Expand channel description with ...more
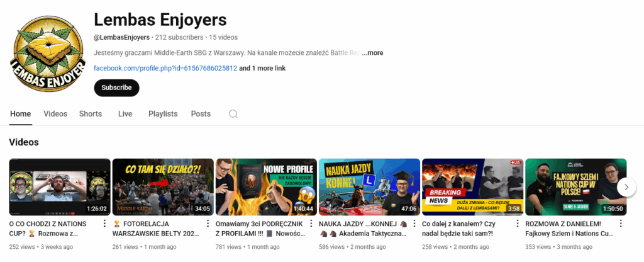Viewport: 644px width, 262px height. (372, 53)
